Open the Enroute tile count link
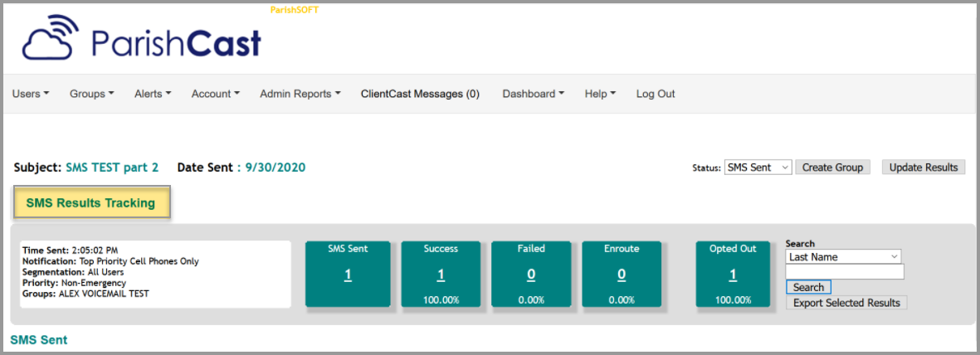The width and height of the screenshot is (980, 355). pyautogui.click(x=622, y=275)
